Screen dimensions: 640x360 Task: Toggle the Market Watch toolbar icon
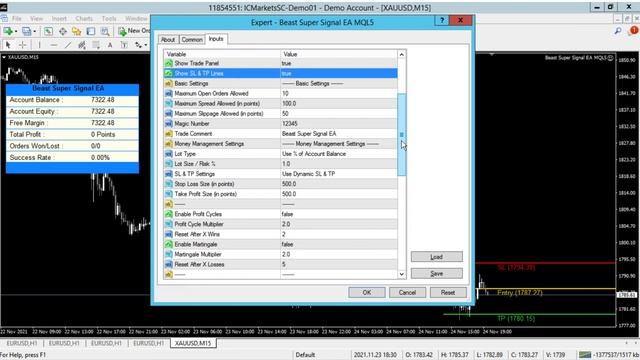tap(48, 31)
